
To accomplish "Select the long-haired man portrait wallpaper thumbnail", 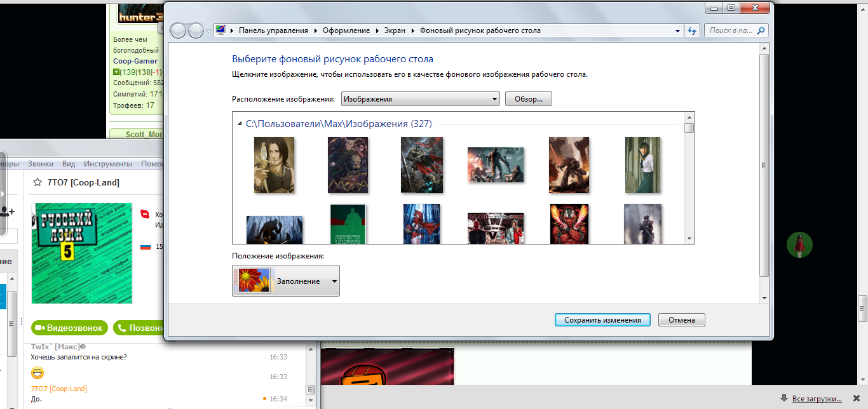I will point(274,164).
